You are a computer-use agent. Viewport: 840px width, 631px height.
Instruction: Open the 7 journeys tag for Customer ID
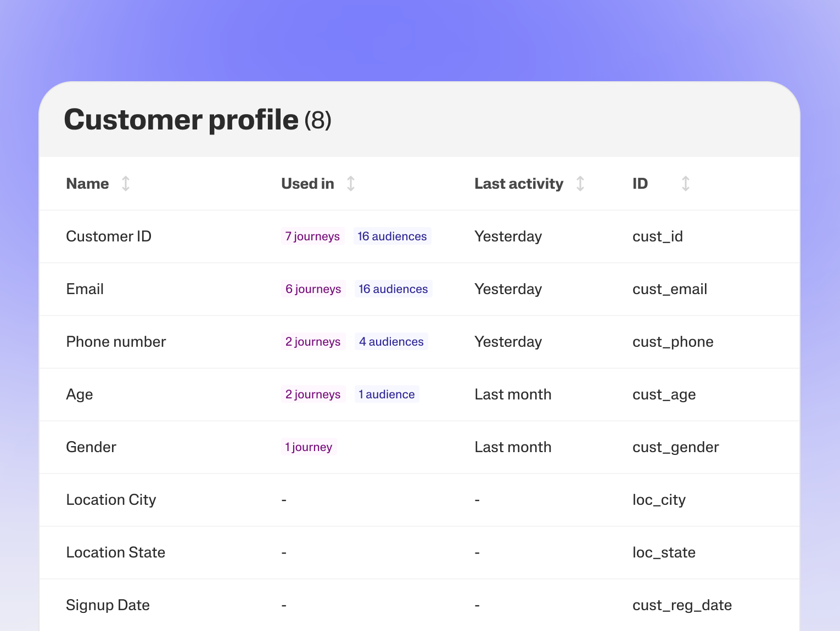[312, 236]
